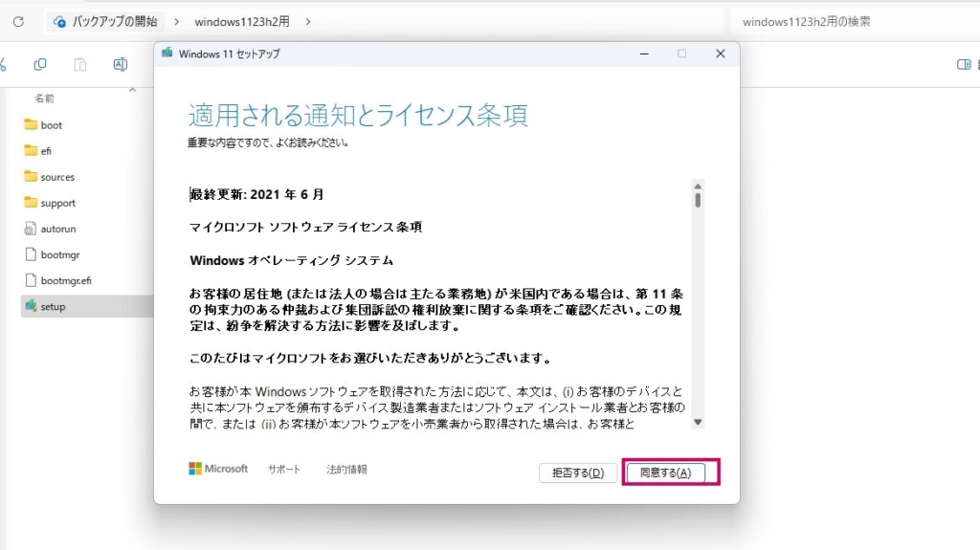Click the efi folder name
The height and width of the screenshot is (550, 980).
tap(46, 150)
